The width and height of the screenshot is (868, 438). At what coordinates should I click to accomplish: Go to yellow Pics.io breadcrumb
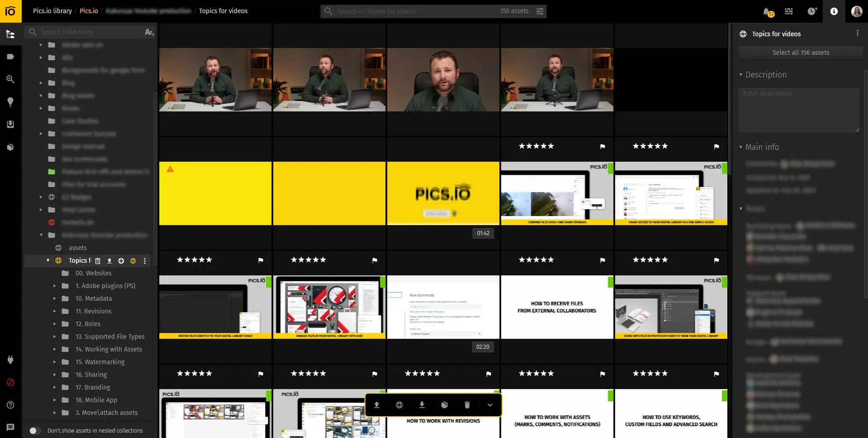[x=89, y=11]
